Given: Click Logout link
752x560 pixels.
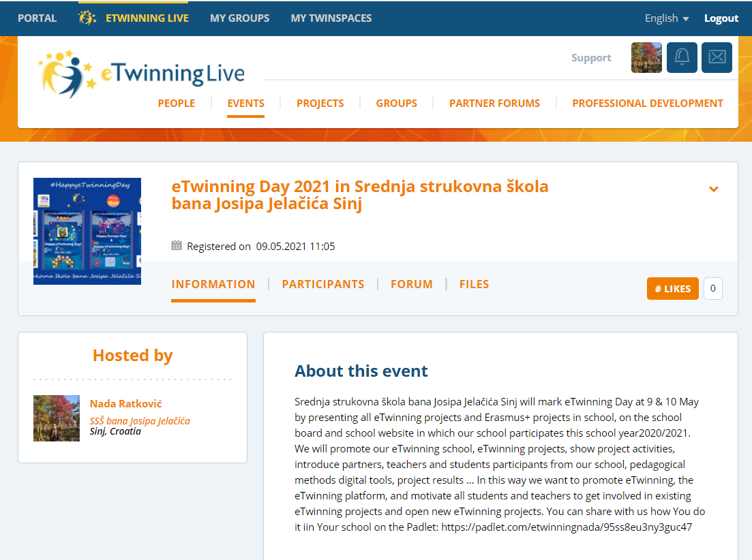Looking at the screenshot, I should [x=721, y=18].
